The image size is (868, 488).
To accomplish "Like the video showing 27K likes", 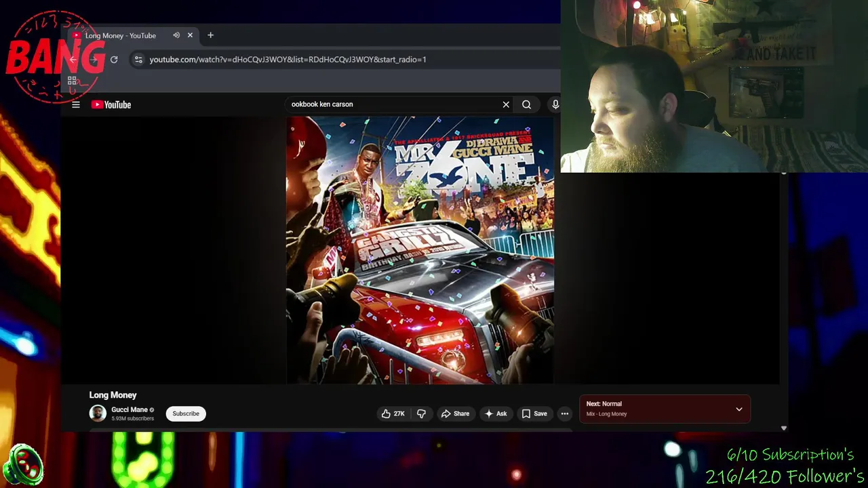I will coord(393,413).
